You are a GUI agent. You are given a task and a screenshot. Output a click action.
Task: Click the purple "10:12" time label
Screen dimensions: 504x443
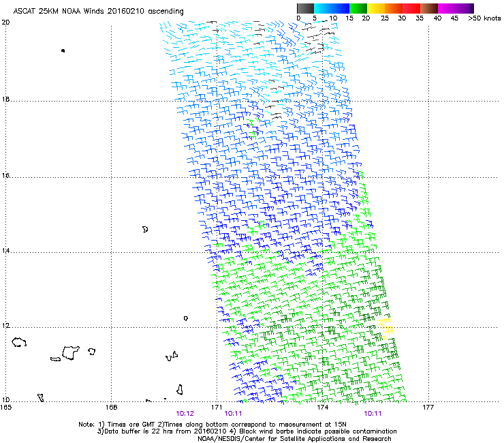click(185, 414)
